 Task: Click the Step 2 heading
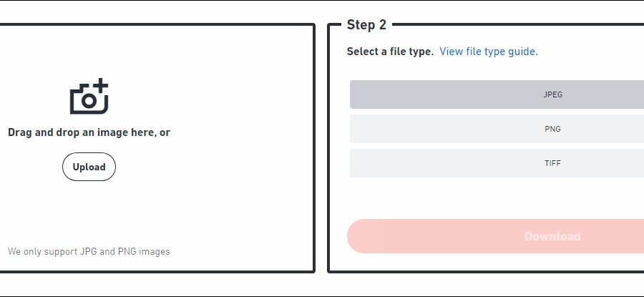tap(366, 25)
